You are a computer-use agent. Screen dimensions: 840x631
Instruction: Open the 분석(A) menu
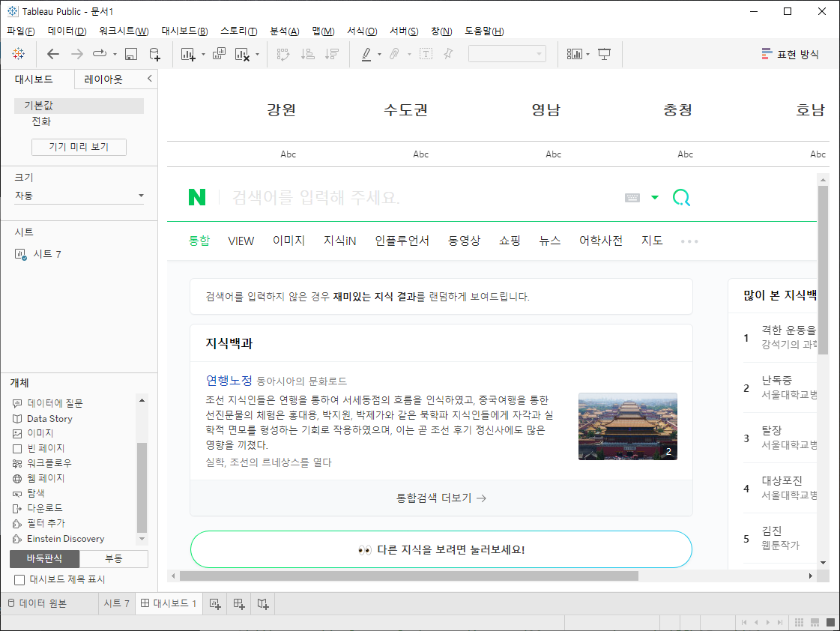[285, 31]
